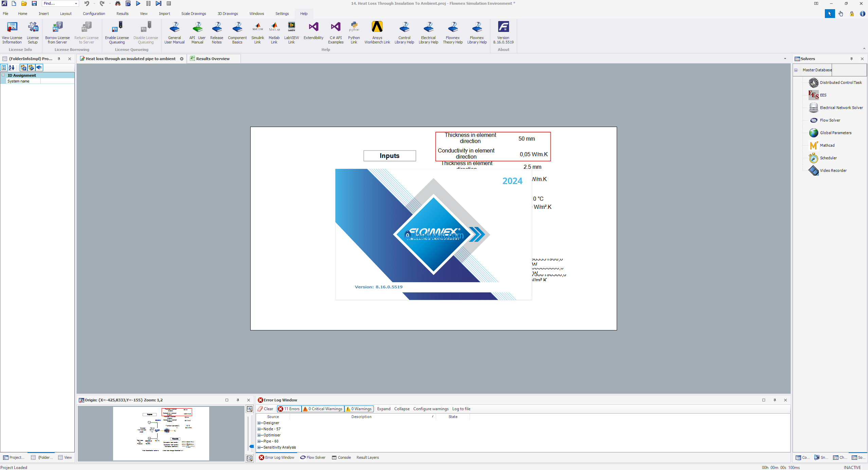Image resolution: width=868 pixels, height=470 pixels.
Task: Expand the Sensitivity Analysis error entry
Action: [x=259, y=447]
